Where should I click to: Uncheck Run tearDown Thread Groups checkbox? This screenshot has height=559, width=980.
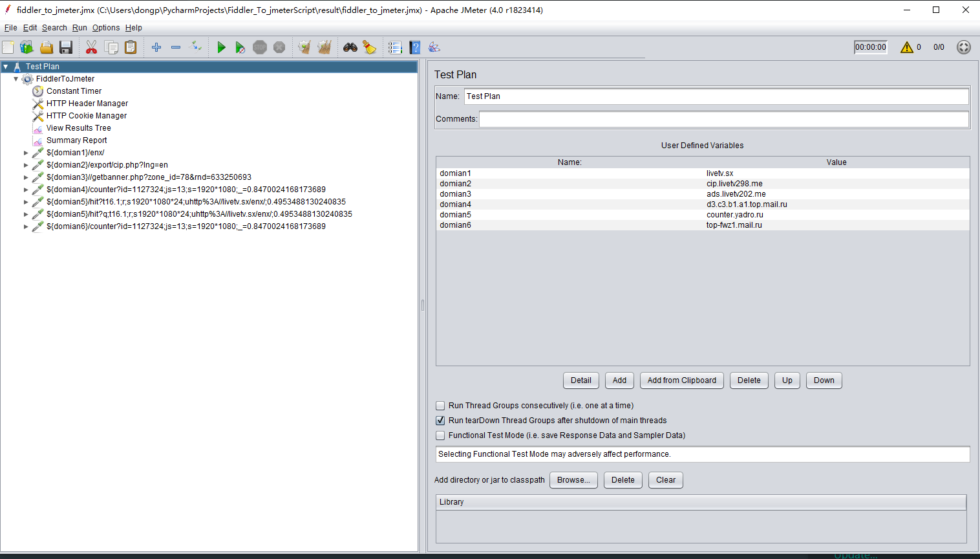(x=440, y=421)
